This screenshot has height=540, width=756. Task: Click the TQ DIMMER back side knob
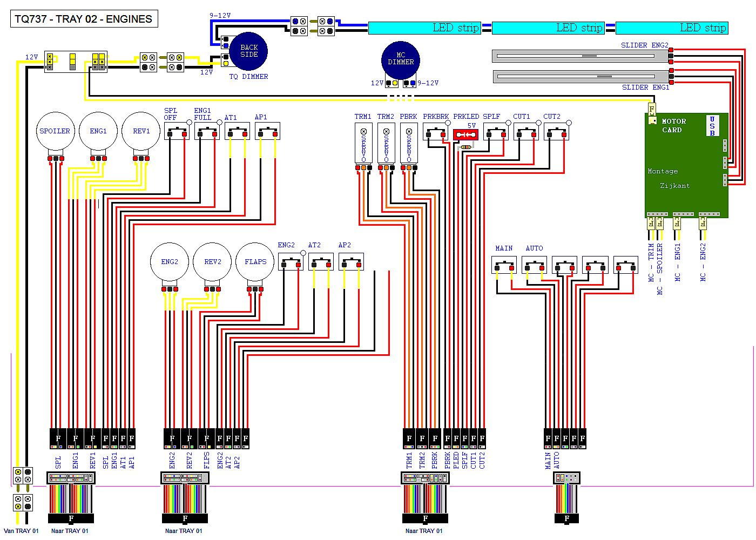(x=249, y=51)
